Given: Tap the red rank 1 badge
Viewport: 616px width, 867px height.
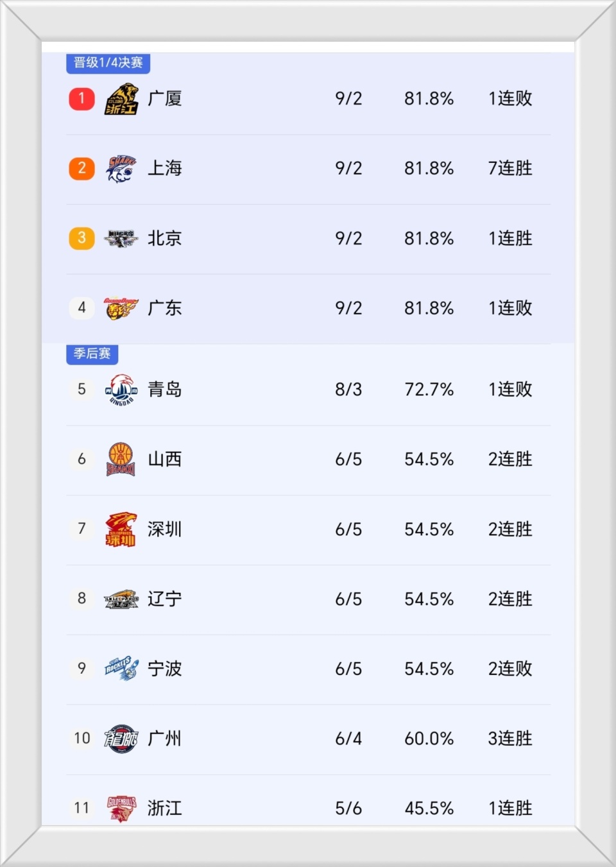Looking at the screenshot, I should click(x=81, y=99).
